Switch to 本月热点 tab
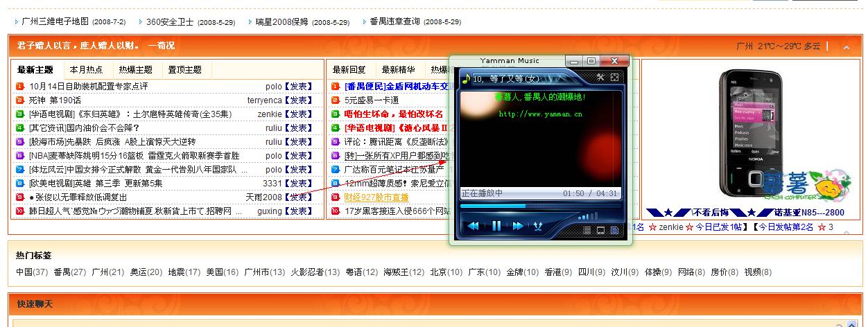This screenshot has width=868, height=327. (86, 70)
